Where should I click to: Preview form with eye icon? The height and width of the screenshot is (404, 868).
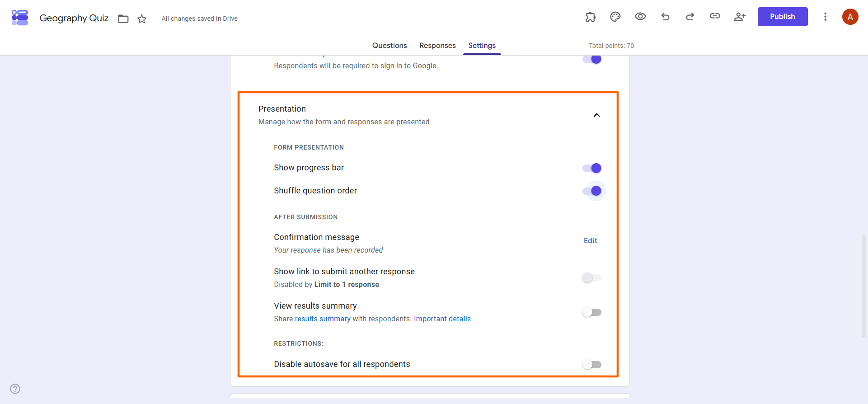(640, 17)
